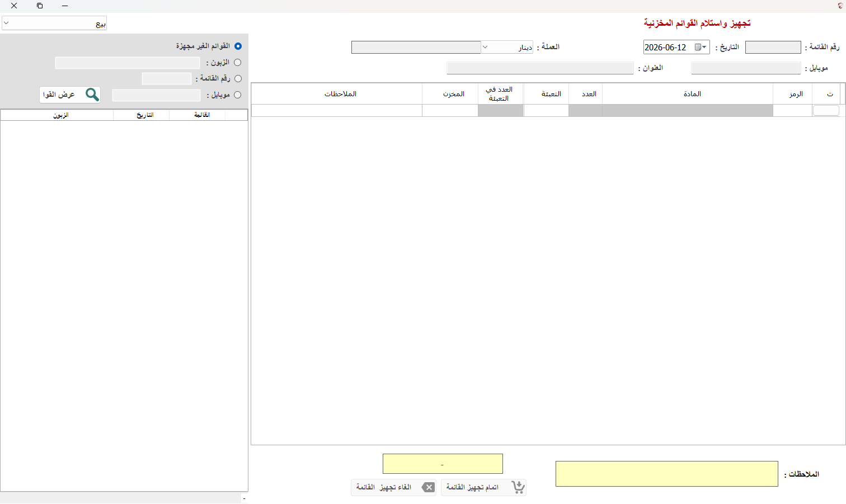Viewport: 846px width, 504px height.
Task: Click the المخزن column header
Action: coord(450,94)
